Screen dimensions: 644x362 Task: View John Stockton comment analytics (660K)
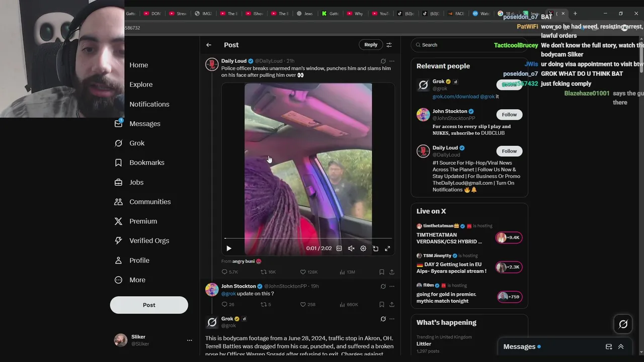[349, 304]
